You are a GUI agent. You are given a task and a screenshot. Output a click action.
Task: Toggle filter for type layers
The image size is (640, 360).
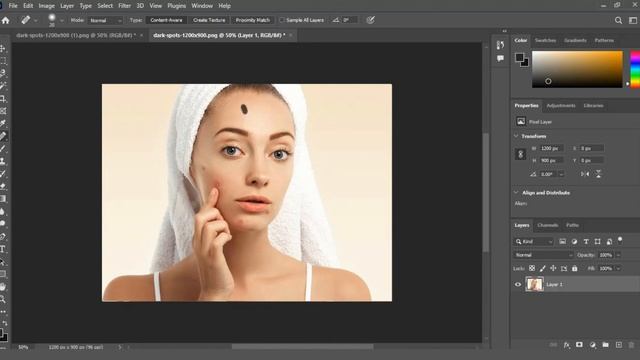586,242
